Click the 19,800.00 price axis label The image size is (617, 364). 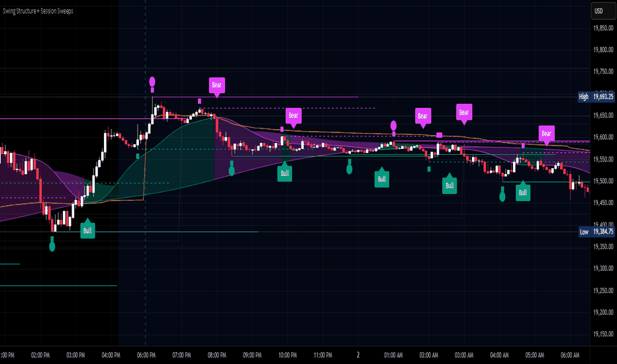[x=603, y=50]
